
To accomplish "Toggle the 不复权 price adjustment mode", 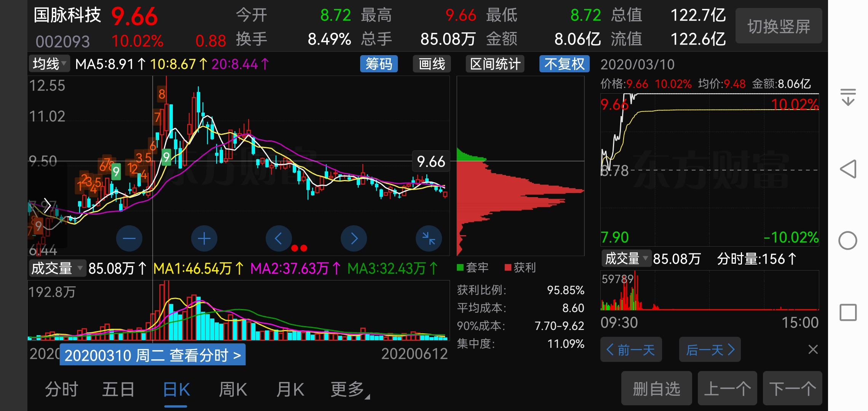I will pos(564,64).
